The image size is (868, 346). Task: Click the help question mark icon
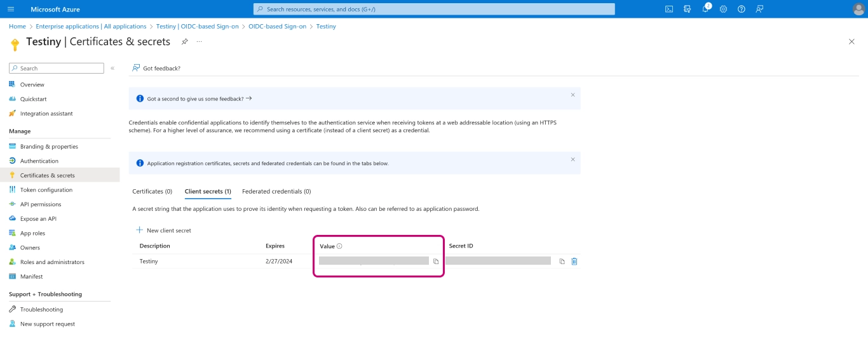(x=741, y=9)
